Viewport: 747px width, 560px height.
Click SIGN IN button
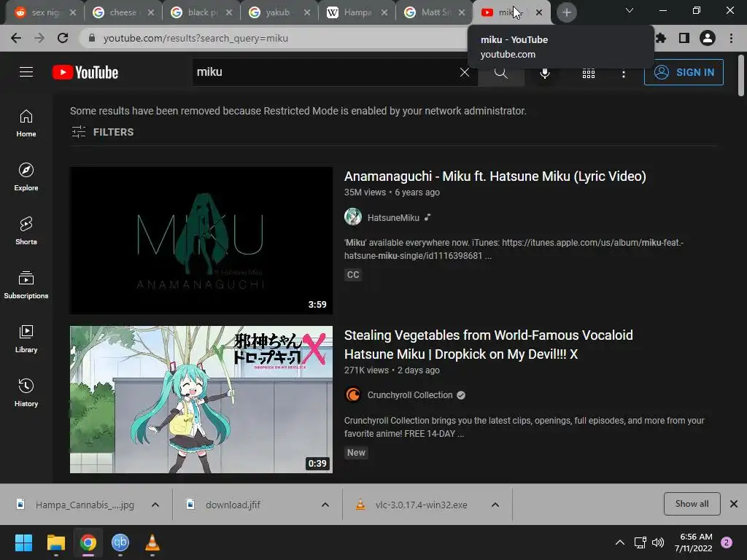coord(684,72)
